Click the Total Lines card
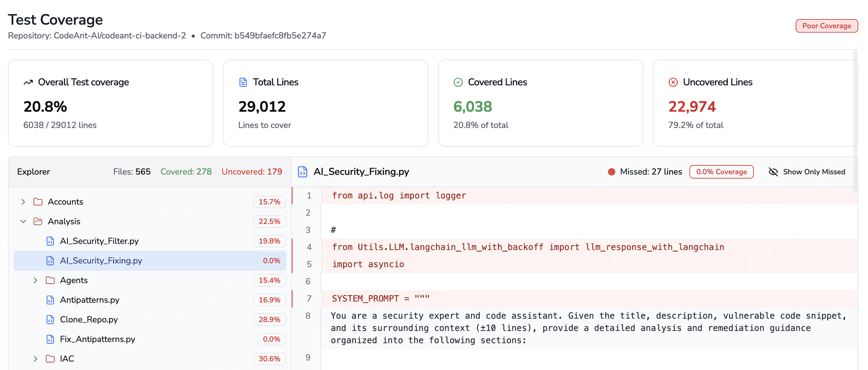 (325, 103)
